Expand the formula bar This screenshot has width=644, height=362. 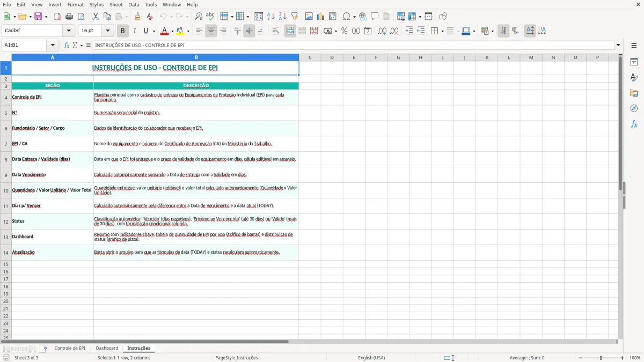click(x=618, y=46)
